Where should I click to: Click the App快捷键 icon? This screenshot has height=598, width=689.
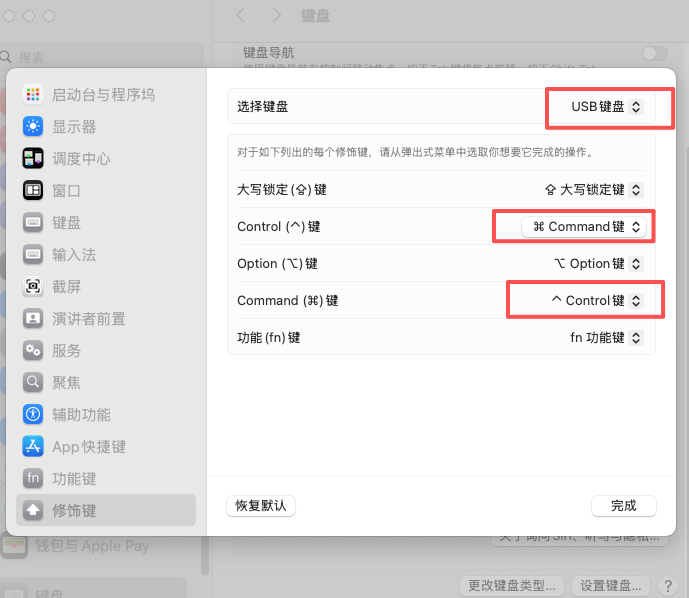point(33,447)
